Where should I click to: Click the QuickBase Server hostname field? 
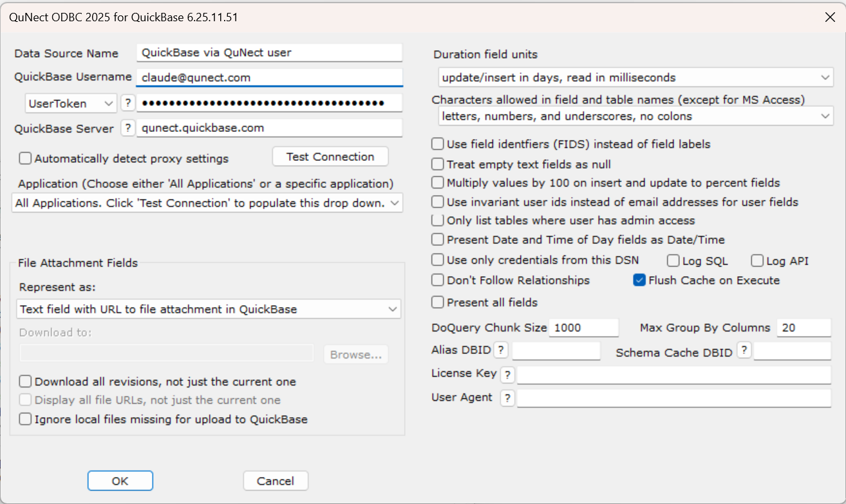[x=269, y=128]
